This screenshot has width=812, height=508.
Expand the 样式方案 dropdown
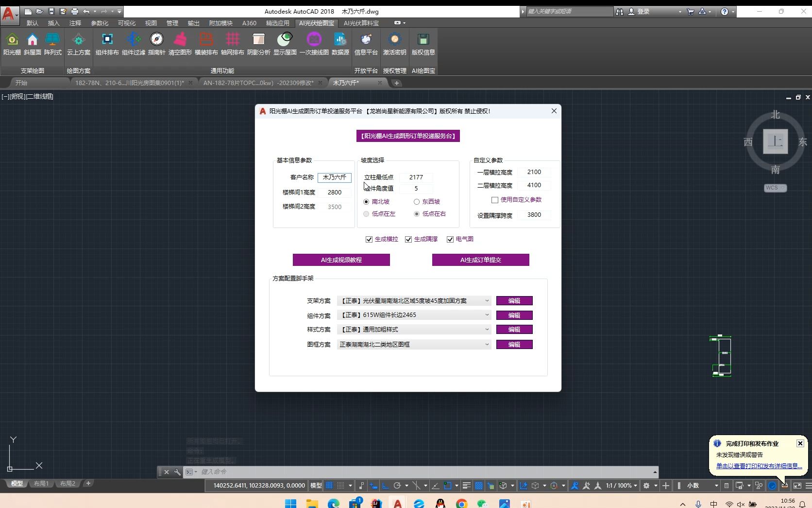414,330
